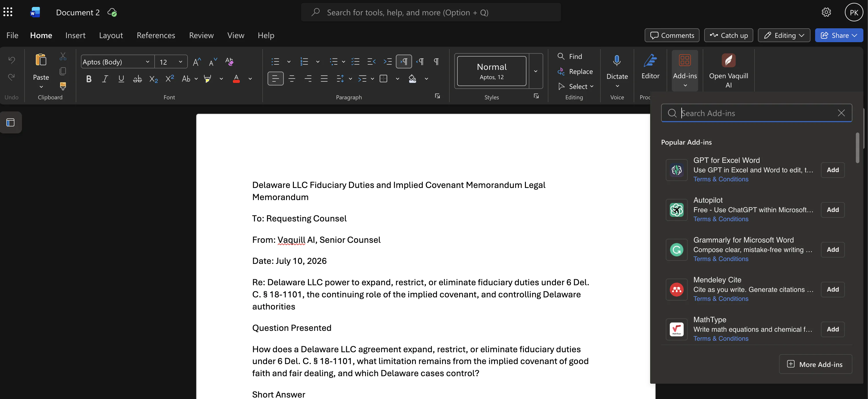Click the red font color swatch

[237, 79]
